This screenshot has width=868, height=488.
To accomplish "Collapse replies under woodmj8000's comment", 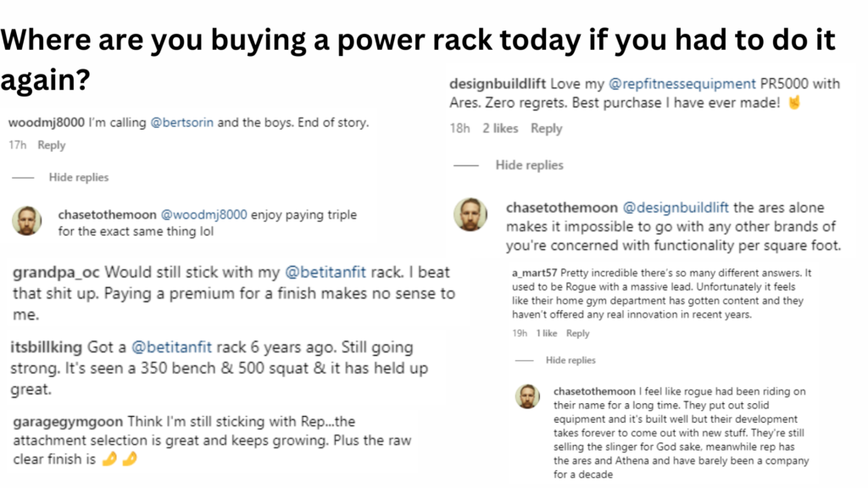I will tap(79, 177).
